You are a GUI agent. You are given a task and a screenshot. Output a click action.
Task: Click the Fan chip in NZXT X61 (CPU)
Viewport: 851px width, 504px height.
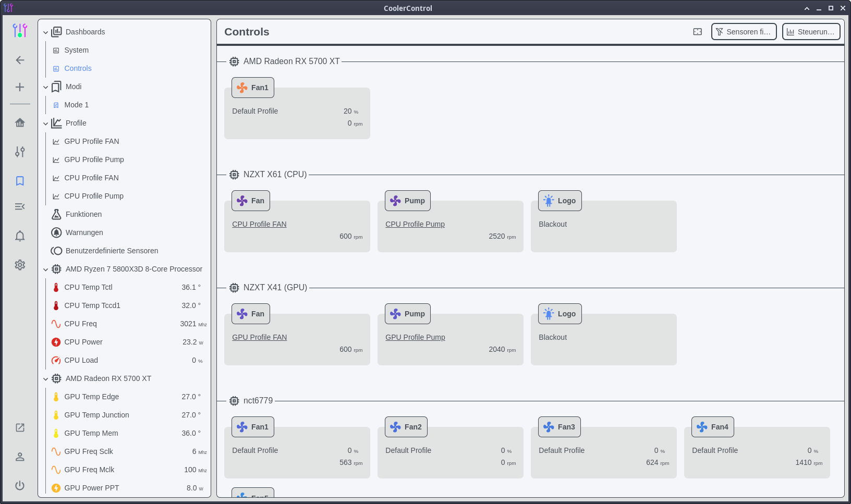pos(251,201)
